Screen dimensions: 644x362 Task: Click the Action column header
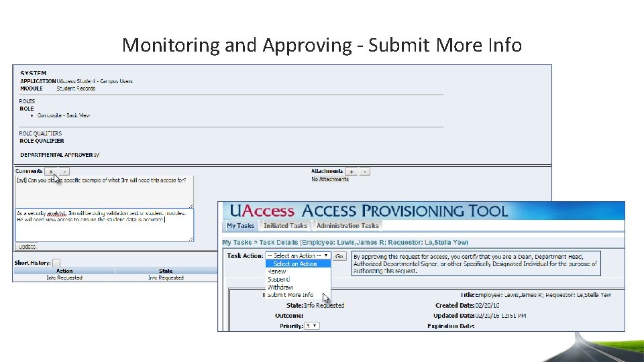tap(64, 271)
